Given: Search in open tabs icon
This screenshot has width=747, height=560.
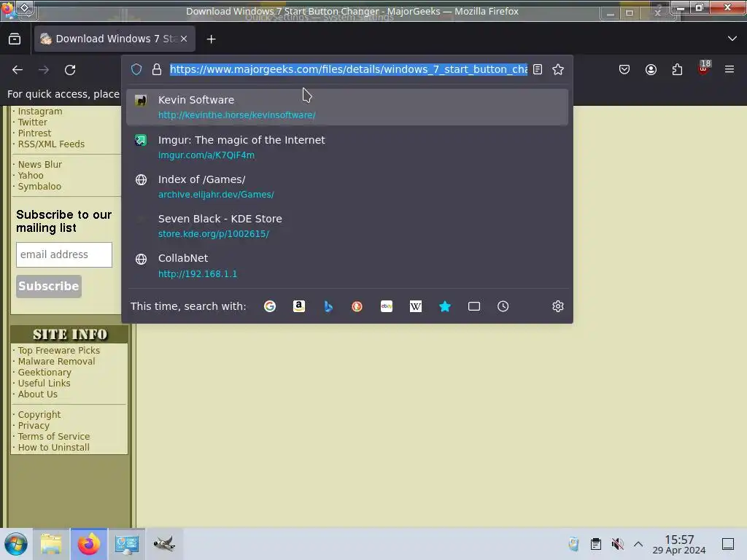Looking at the screenshot, I should coord(474,306).
